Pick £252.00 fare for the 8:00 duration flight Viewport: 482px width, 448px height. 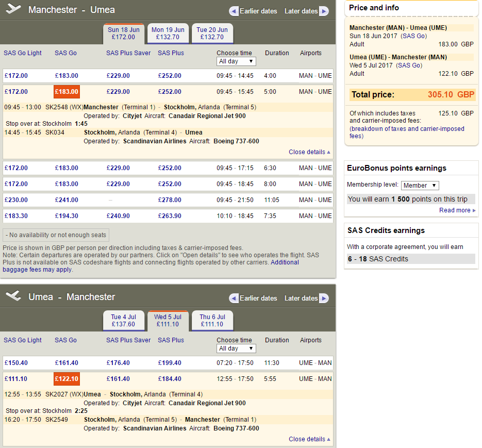[x=170, y=184]
